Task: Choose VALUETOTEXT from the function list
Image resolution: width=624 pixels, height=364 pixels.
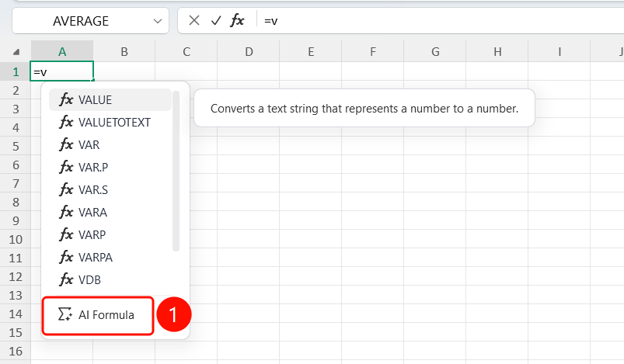Action: (x=110, y=123)
